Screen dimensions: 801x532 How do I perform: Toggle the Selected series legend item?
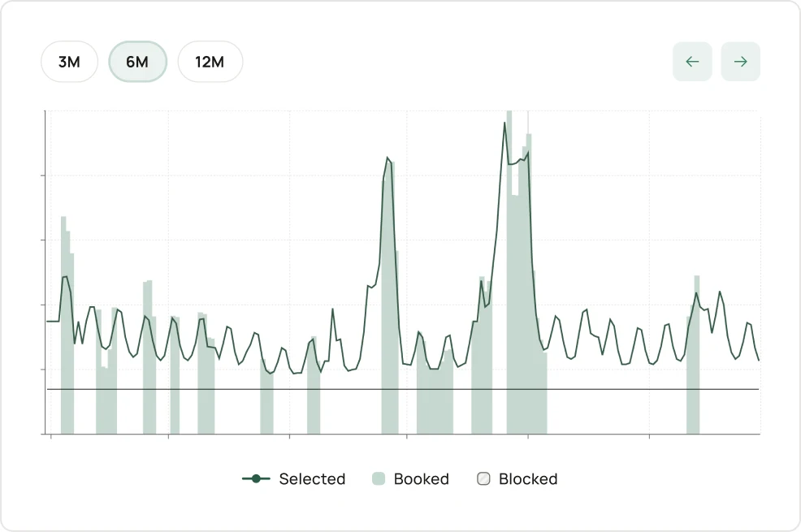point(294,479)
